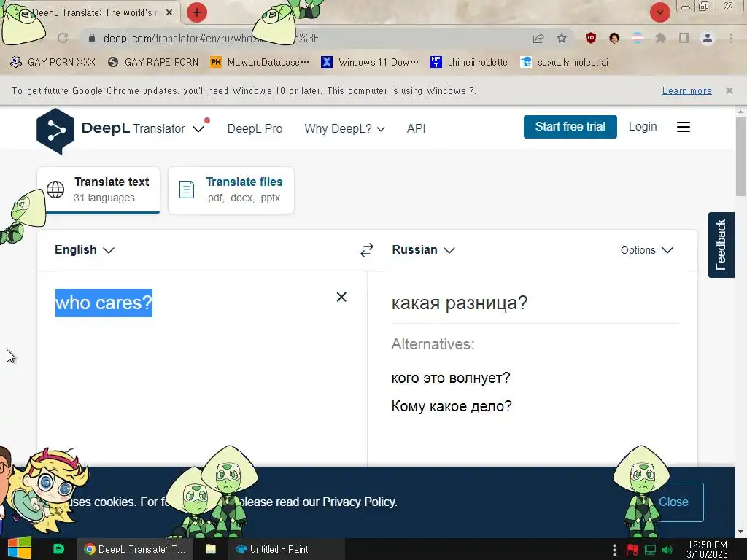Click the document icon in Translate files
This screenshot has height=560, width=747.
click(186, 190)
